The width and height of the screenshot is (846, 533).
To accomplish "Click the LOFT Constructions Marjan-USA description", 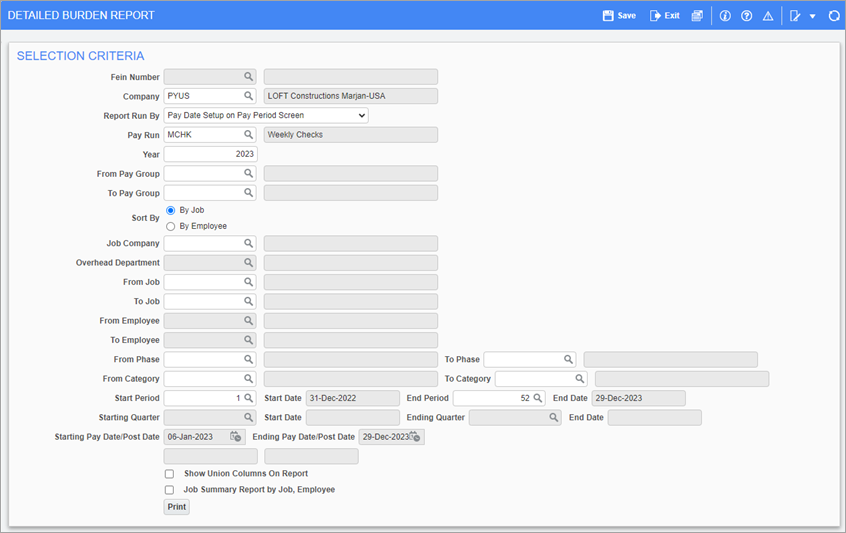I will point(351,96).
